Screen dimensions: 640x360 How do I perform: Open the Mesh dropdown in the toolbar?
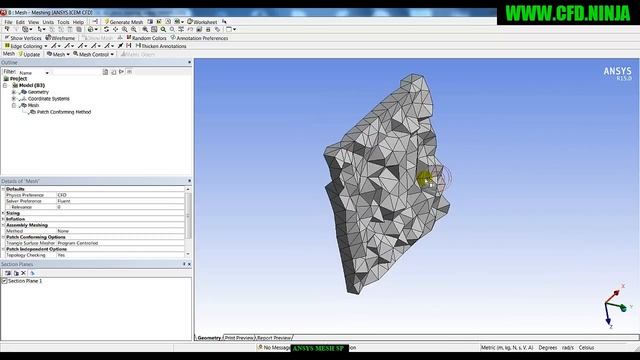point(58,54)
